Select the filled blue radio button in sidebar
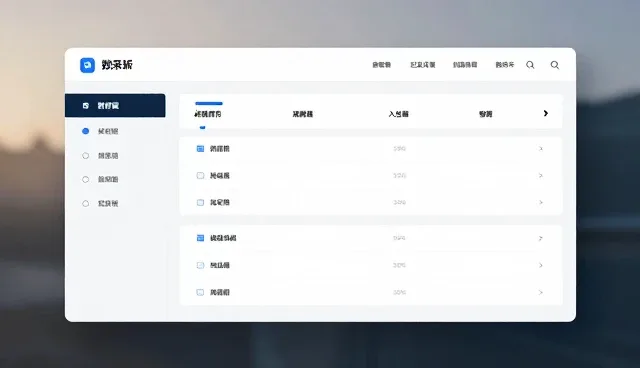This screenshot has height=368, width=640. coord(86,131)
